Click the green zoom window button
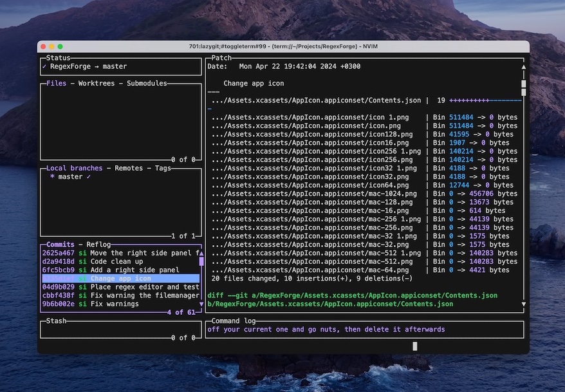 [x=60, y=46]
